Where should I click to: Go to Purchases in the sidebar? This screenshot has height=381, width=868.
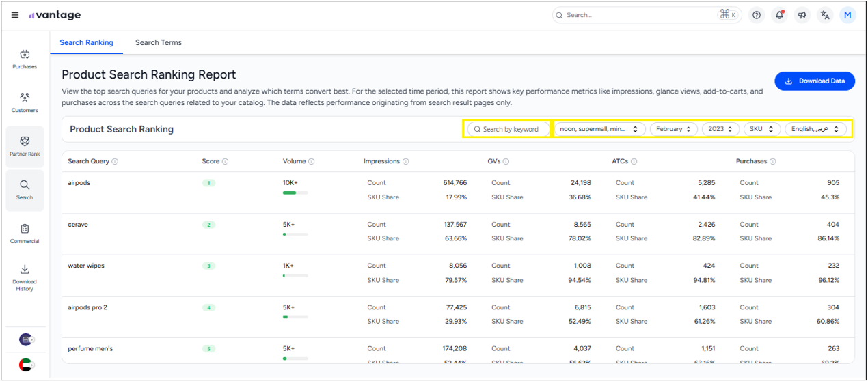[x=25, y=59]
